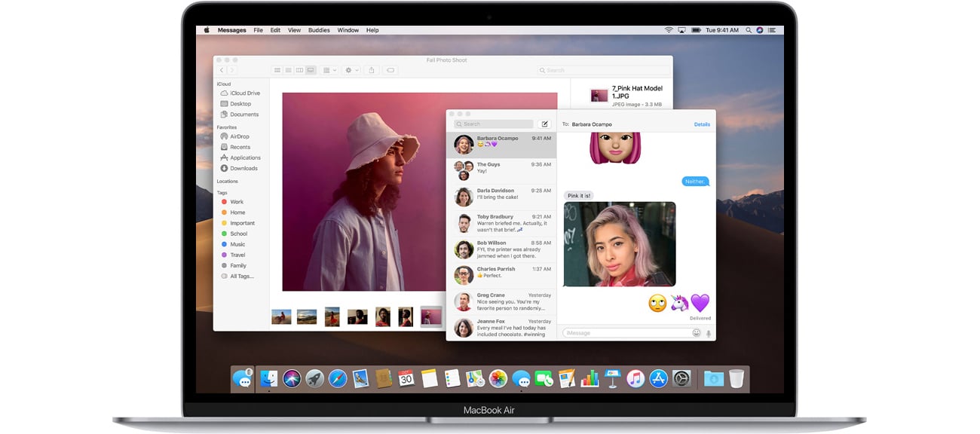
Task: Select iCloud Drive in Finder sidebar
Action: [240, 93]
